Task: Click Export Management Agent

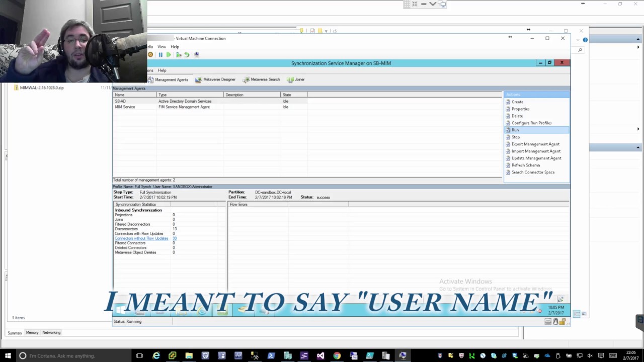Action: (x=535, y=144)
